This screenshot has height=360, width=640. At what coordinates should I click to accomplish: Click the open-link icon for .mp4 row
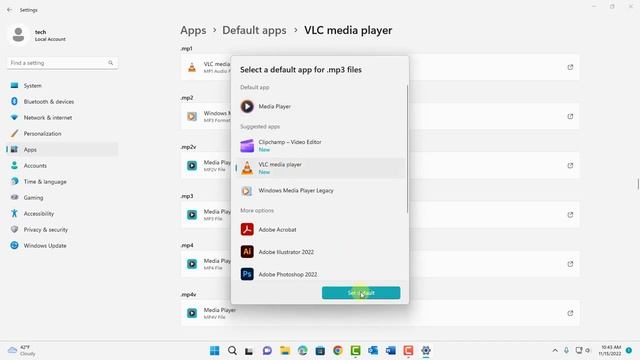tap(570, 264)
